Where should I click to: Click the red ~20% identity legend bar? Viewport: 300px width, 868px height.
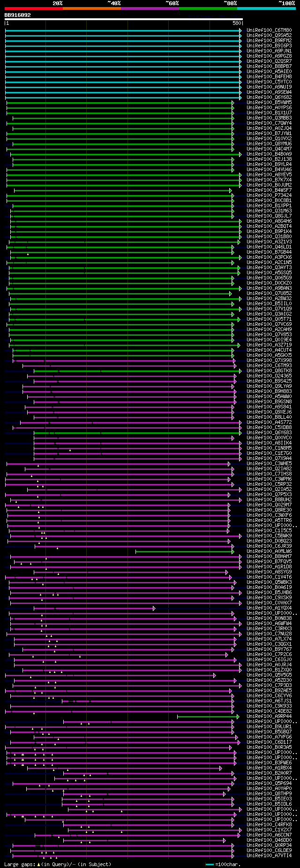tap(33, 8)
